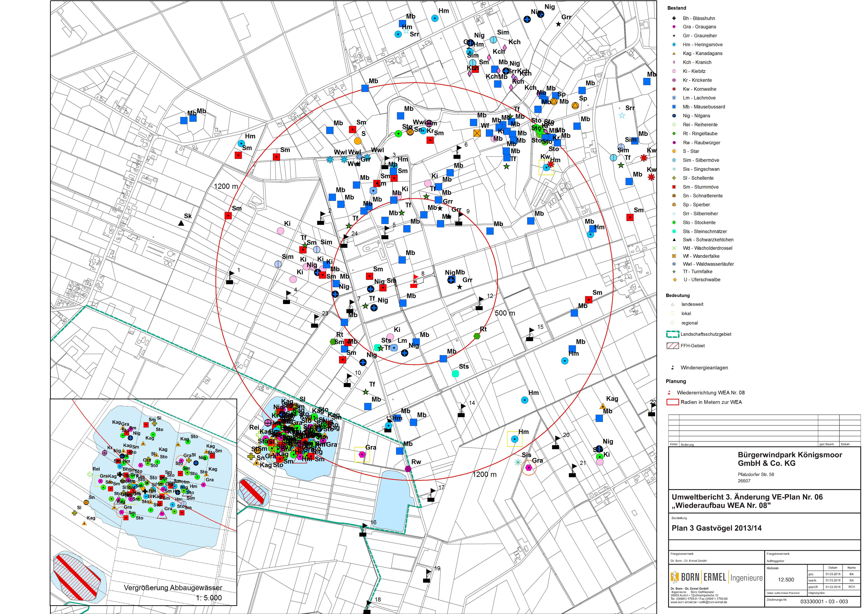868x614 pixels.
Task: Click the Wanderfalke legend icon
Action: click(674, 256)
